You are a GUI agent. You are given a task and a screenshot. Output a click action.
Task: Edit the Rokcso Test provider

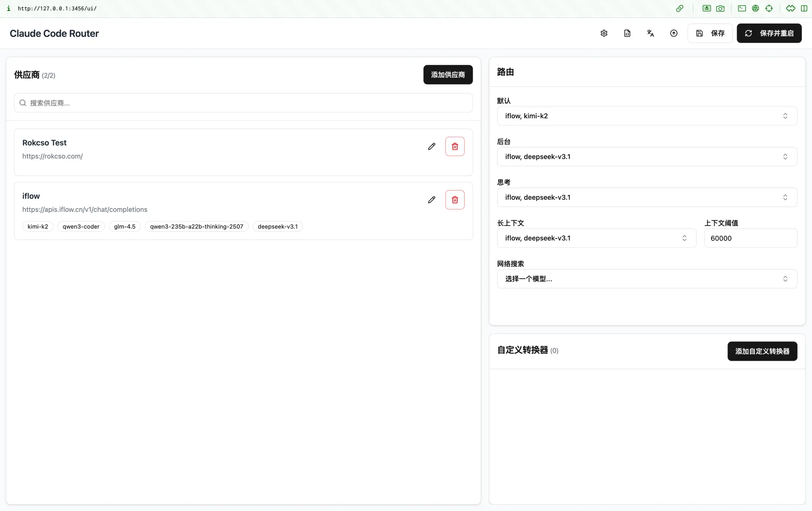pos(432,146)
